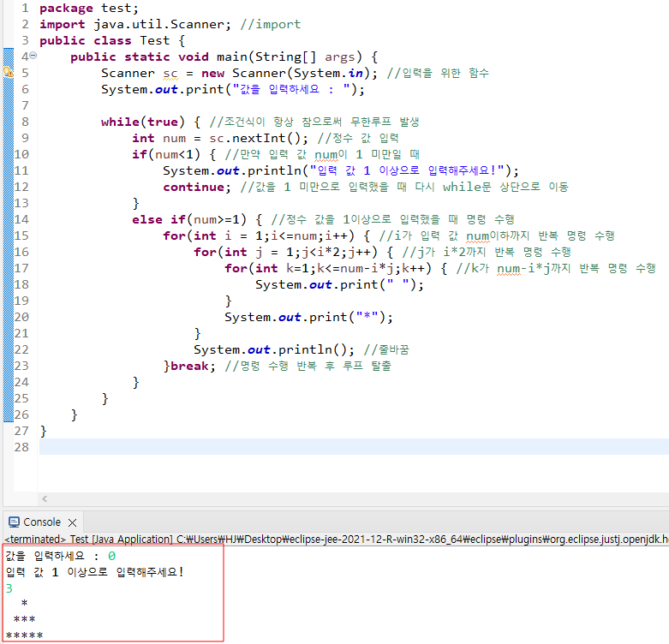The width and height of the screenshot is (669, 644).
Task: Collapse the main method fold toggle at line 4
Action: coord(33,56)
